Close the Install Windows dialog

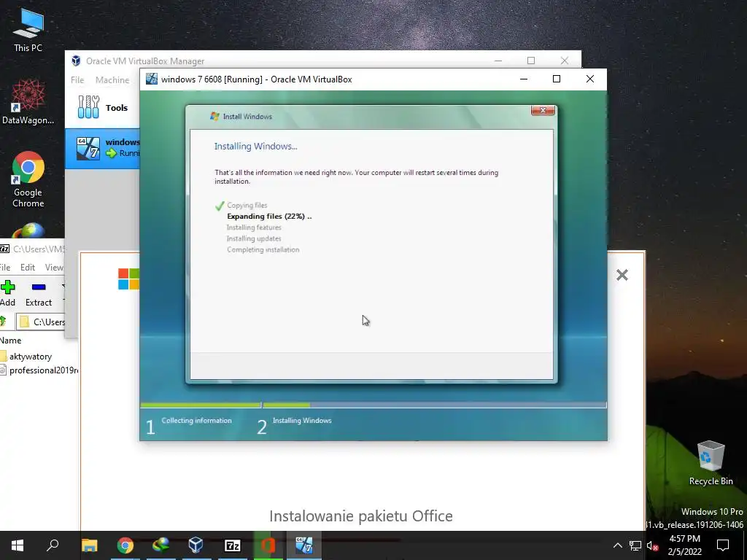pyautogui.click(x=543, y=111)
